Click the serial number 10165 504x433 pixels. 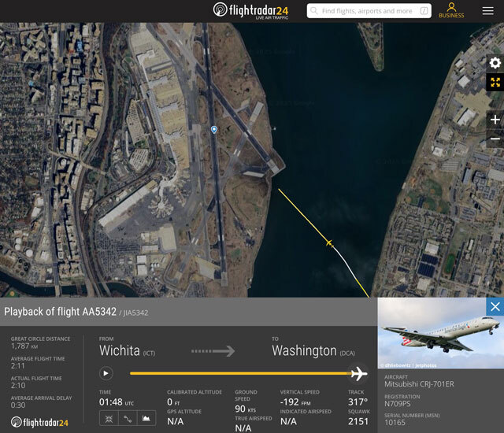pos(395,423)
